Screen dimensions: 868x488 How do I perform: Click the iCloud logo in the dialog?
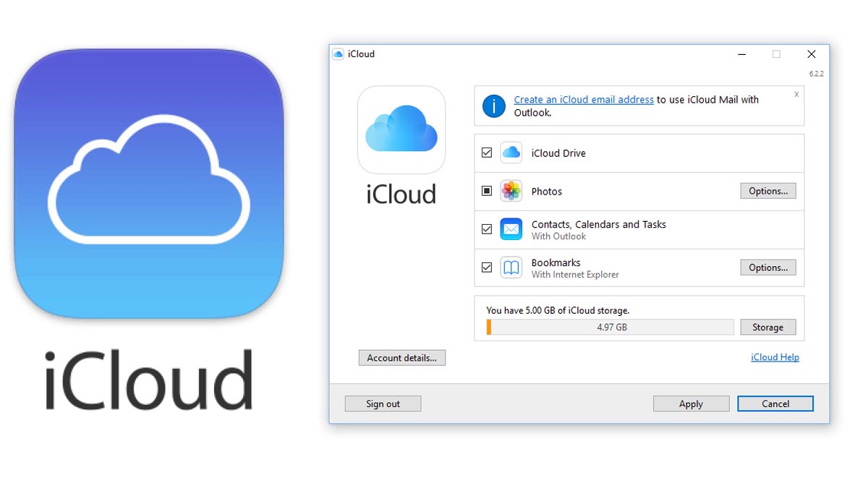[401, 129]
